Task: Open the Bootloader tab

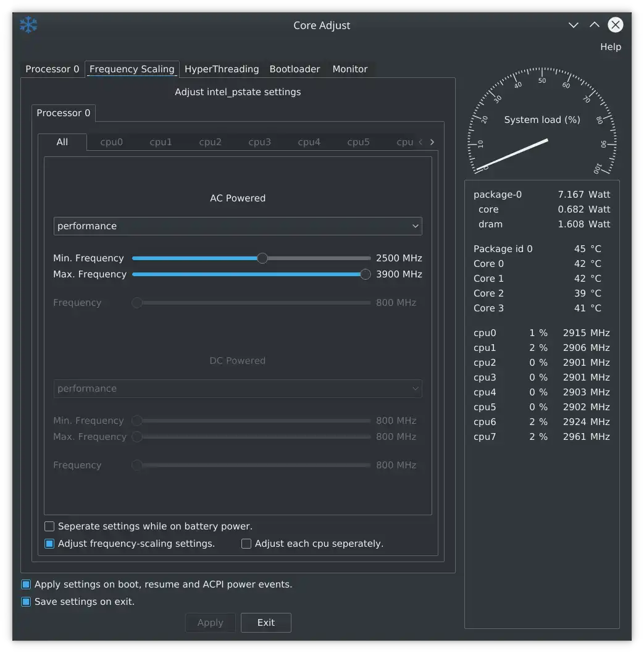Action: pos(295,69)
